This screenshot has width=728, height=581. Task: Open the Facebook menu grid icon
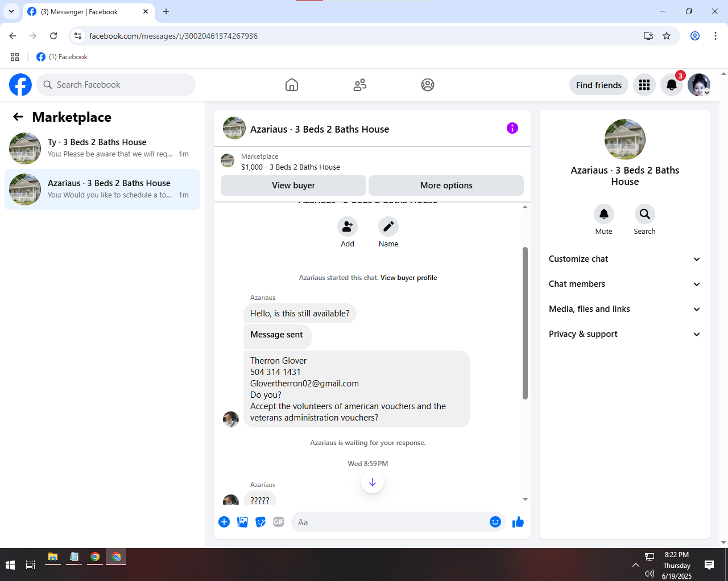(x=644, y=85)
